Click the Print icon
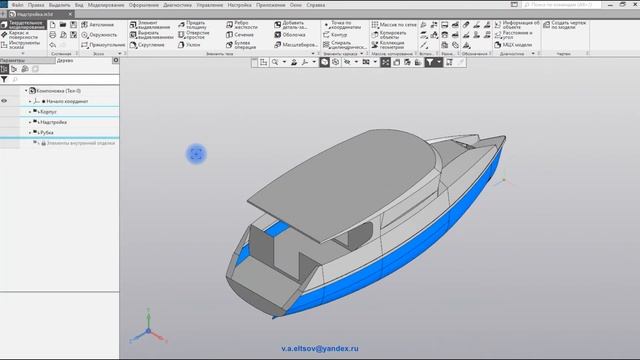The height and width of the screenshot is (360, 640). (53, 35)
